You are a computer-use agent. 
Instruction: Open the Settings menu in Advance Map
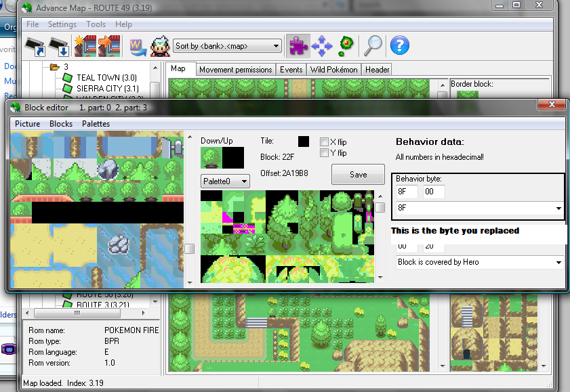click(62, 24)
